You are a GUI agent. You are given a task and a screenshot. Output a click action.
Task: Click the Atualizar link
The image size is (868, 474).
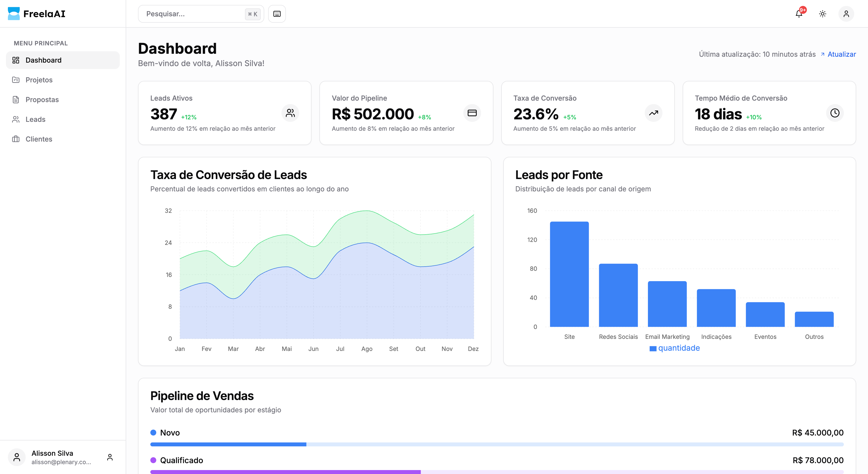click(x=841, y=54)
